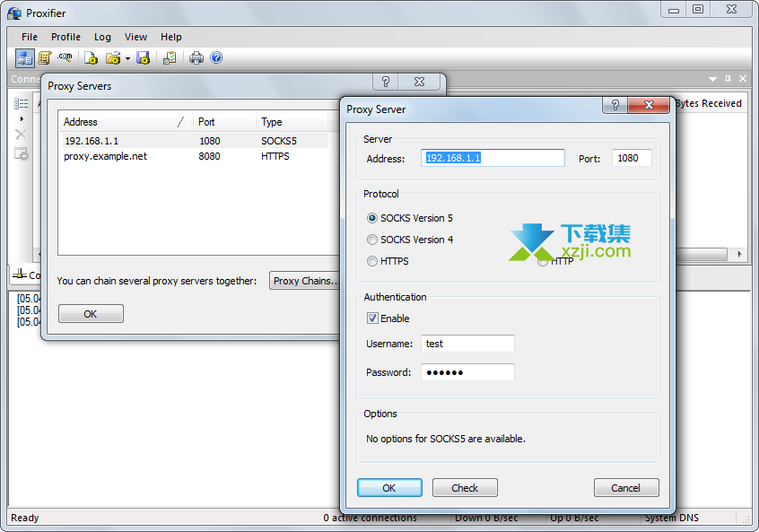Select the HTTPS protocol radio button

coord(371,261)
